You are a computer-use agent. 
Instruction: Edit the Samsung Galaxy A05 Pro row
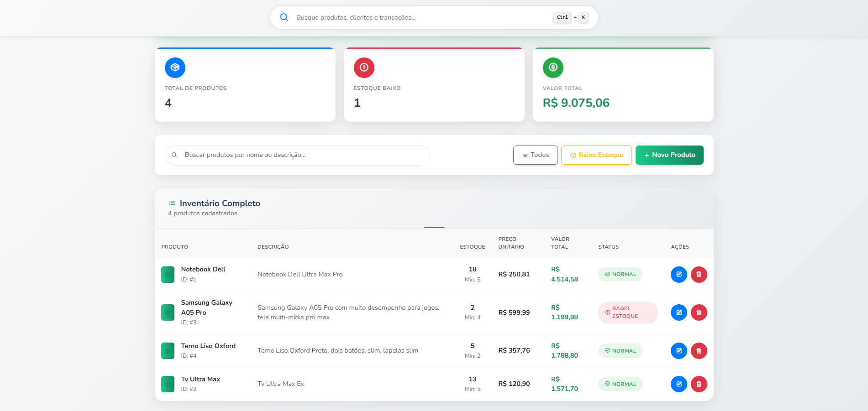point(679,312)
